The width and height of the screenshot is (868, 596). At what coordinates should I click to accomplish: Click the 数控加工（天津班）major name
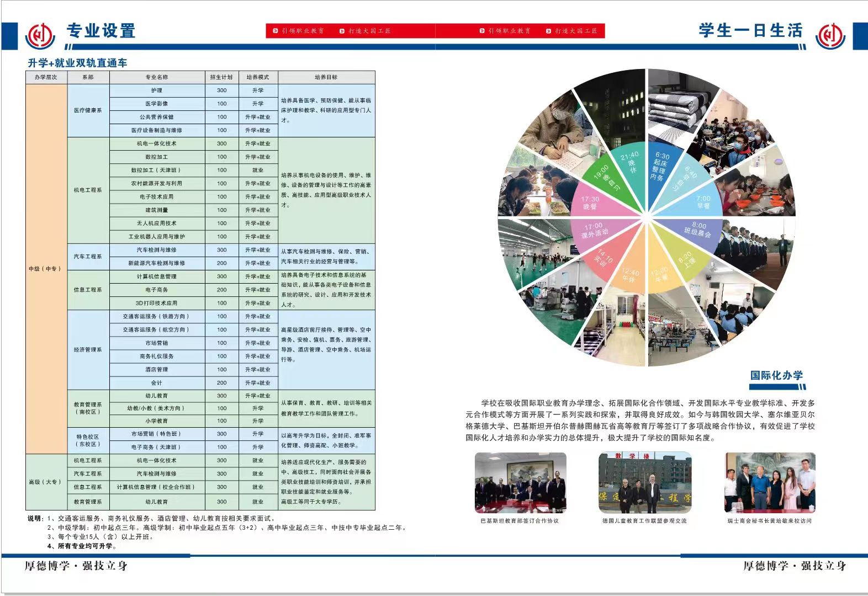pos(157,170)
